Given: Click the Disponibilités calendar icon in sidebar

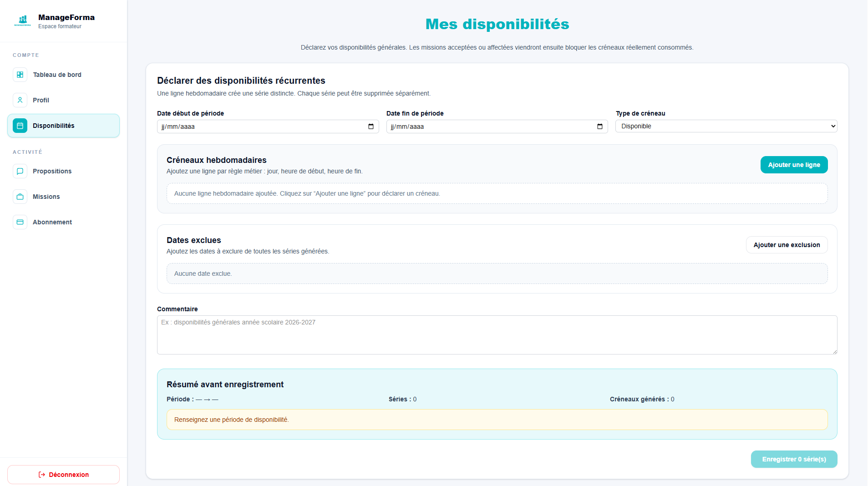Looking at the screenshot, I should 20,126.
